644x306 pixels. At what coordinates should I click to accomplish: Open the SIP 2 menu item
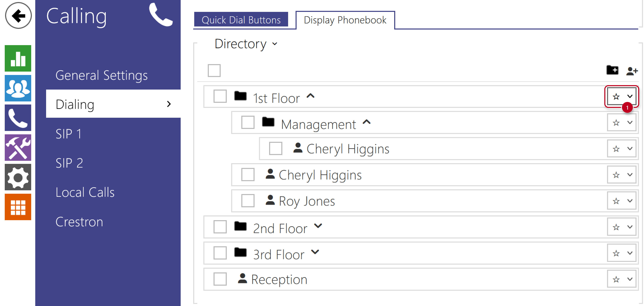point(69,163)
